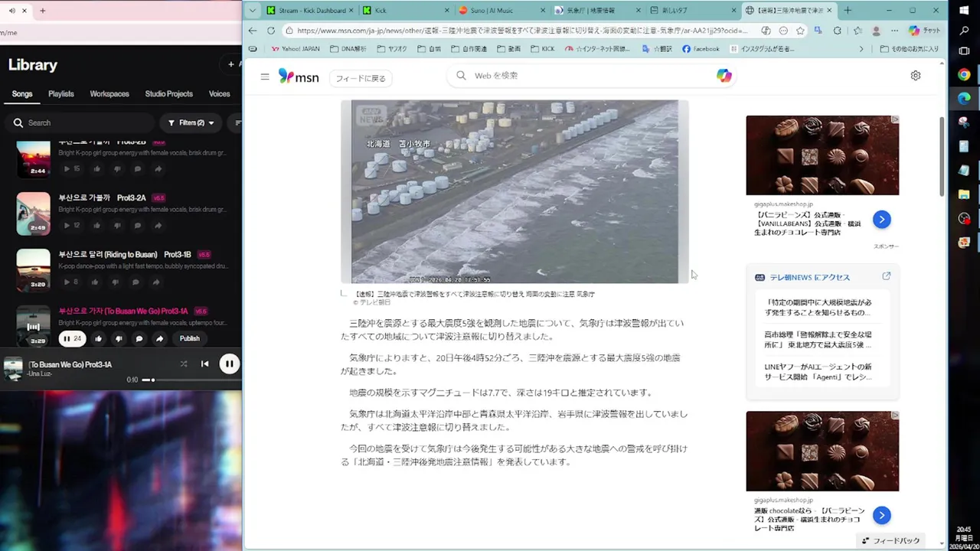Open the Edge tab actions menu chevron
The image size is (980, 551).
coord(252,11)
